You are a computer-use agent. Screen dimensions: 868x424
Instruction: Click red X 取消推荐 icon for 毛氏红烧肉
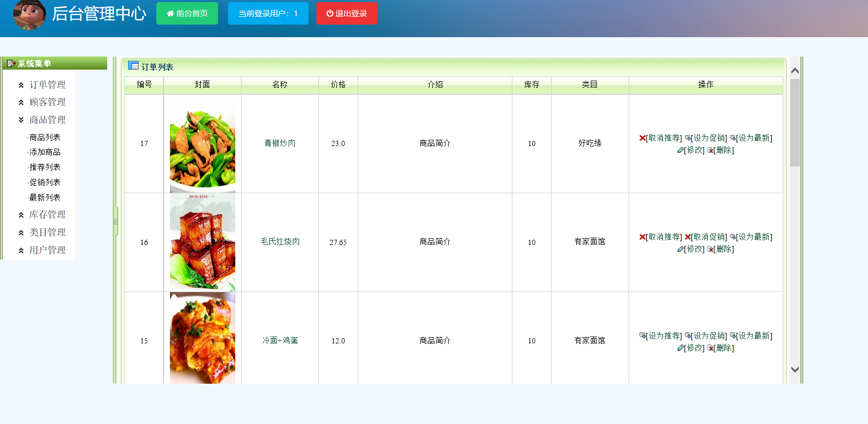pos(642,237)
